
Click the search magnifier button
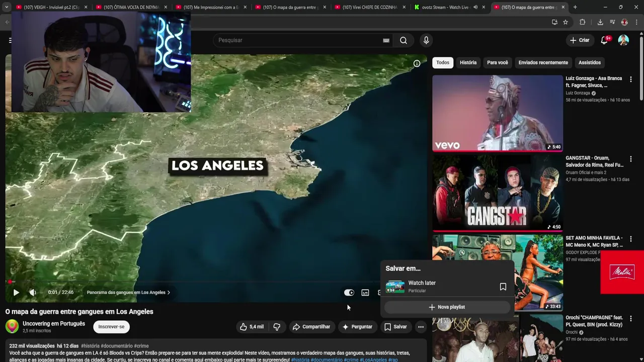404,40
